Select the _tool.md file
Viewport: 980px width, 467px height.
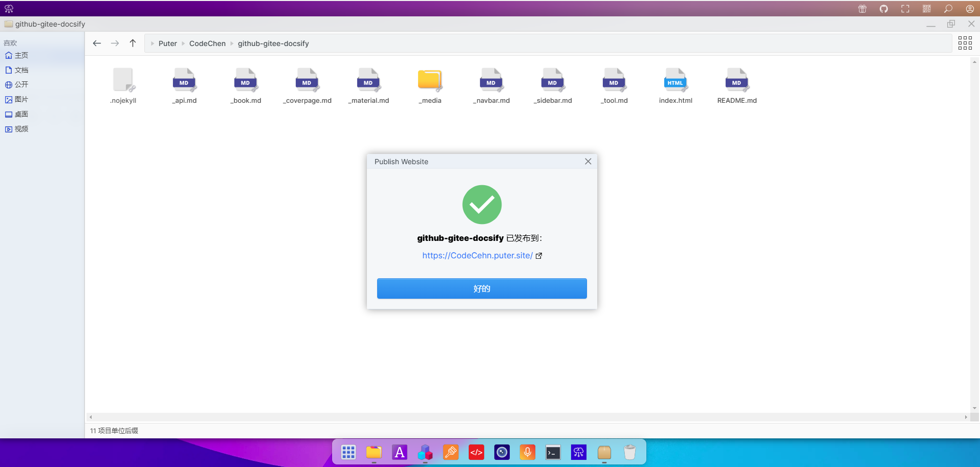click(x=614, y=86)
